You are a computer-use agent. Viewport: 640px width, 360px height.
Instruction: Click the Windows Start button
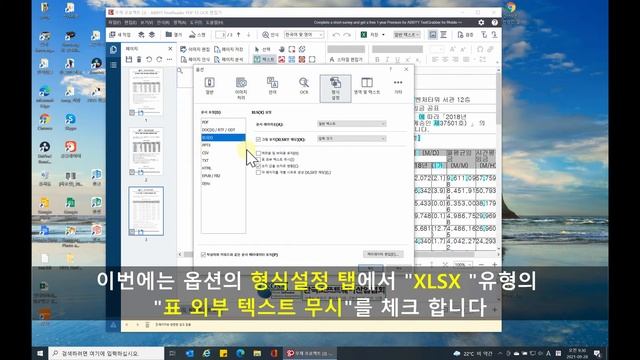pyautogui.click(x=40, y=353)
